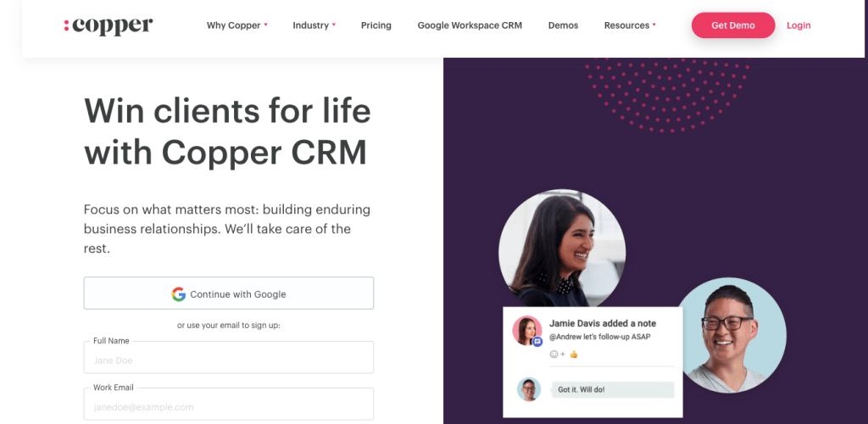
Task: Click 'Jamie Davis added a note' text
Action: click(x=603, y=323)
